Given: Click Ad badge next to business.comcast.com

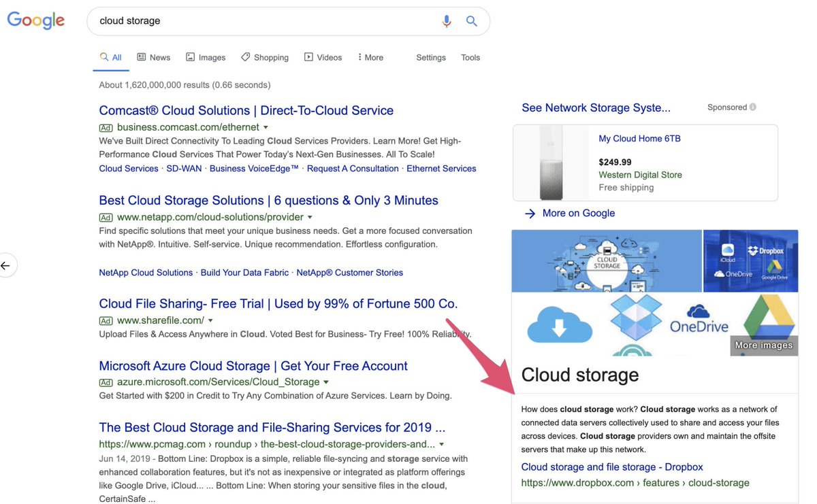Looking at the screenshot, I should (106, 128).
